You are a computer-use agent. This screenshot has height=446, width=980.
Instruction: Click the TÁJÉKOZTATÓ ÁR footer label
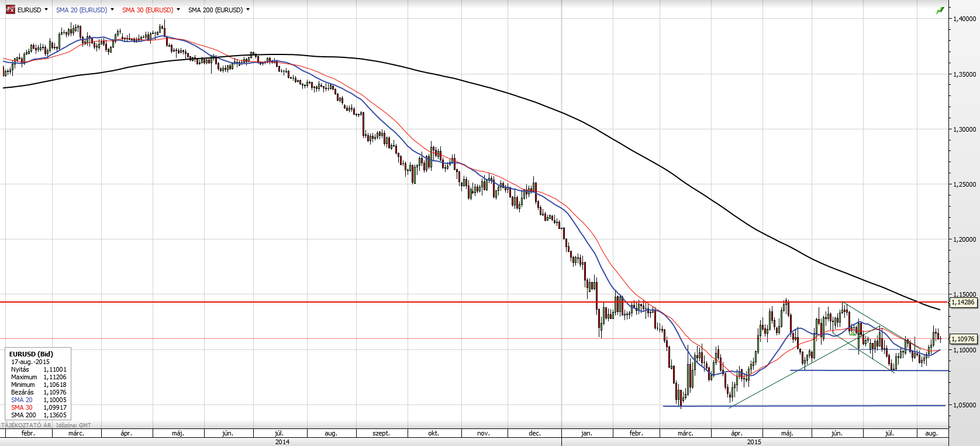coord(26,425)
